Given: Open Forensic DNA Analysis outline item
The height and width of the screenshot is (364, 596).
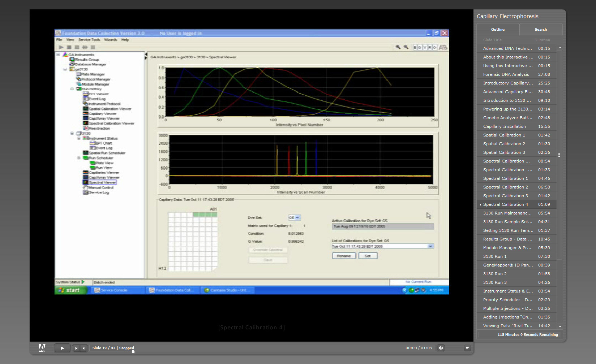Looking at the screenshot, I should tap(516, 74).
